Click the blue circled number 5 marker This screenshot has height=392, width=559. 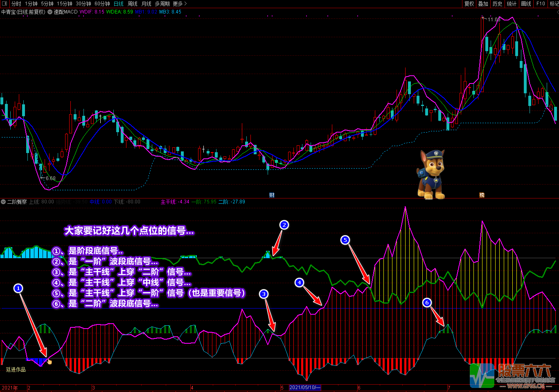point(345,240)
